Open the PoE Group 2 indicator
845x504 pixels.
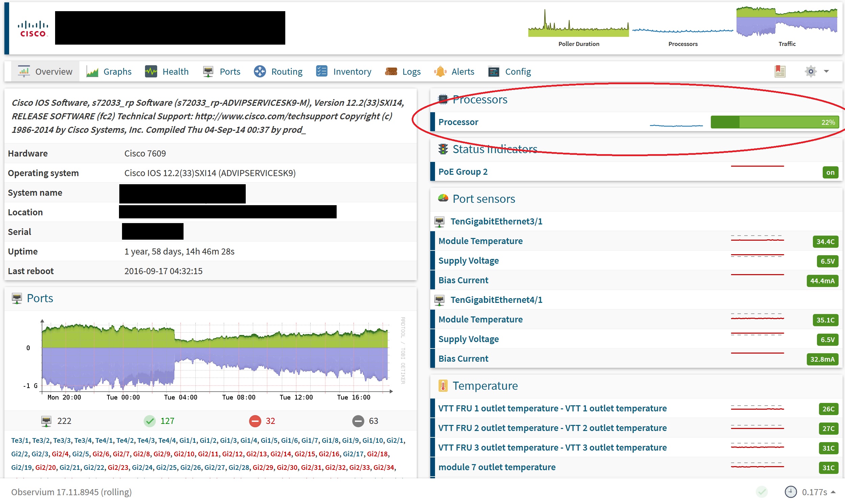pos(463,171)
